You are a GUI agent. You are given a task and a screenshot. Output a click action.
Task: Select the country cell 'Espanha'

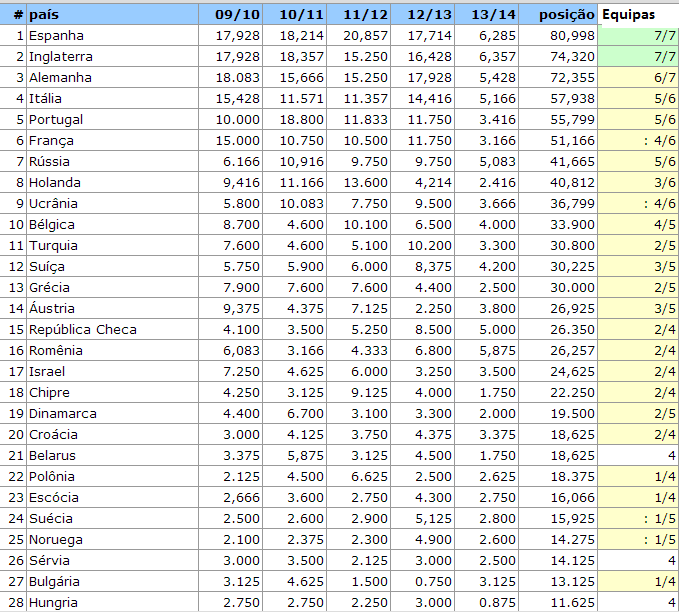pos(112,36)
